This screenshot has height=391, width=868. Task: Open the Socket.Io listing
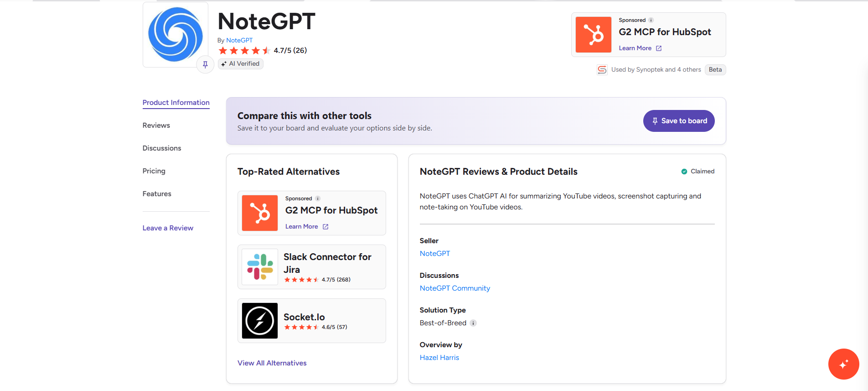[x=304, y=317]
